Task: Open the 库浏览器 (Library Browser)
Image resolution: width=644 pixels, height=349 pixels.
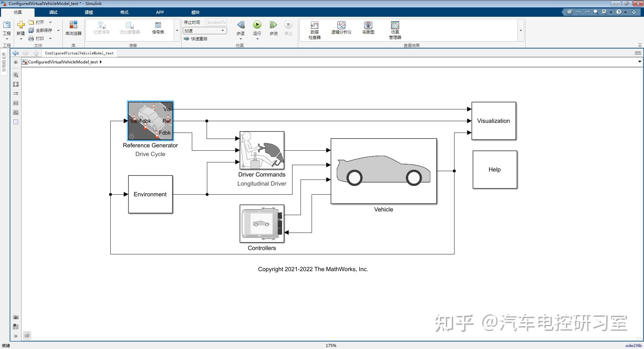Action: 73,29
